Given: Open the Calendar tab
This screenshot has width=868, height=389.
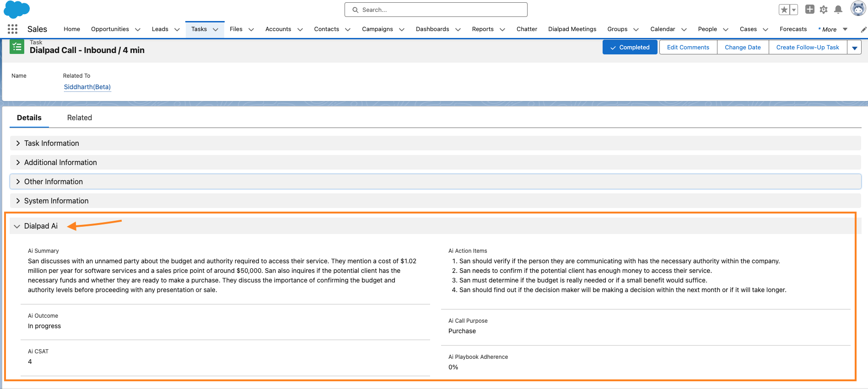Looking at the screenshot, I should point(663,29).
